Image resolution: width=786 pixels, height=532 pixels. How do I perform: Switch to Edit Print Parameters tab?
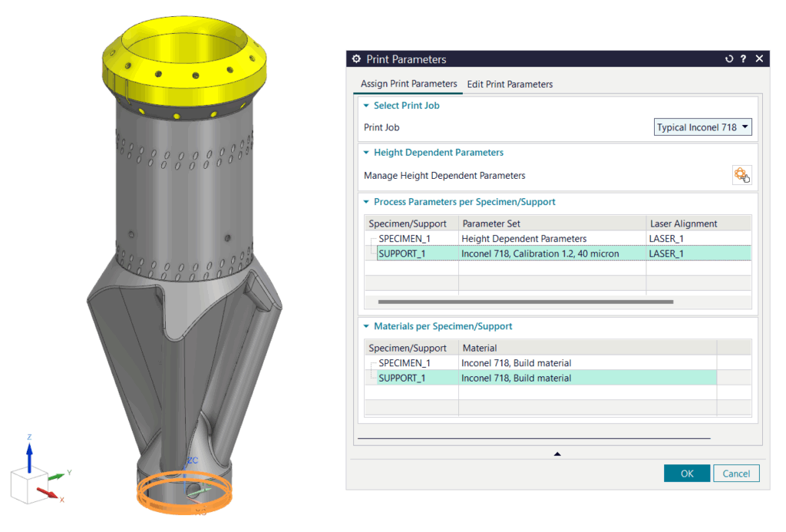pos(510,84)
